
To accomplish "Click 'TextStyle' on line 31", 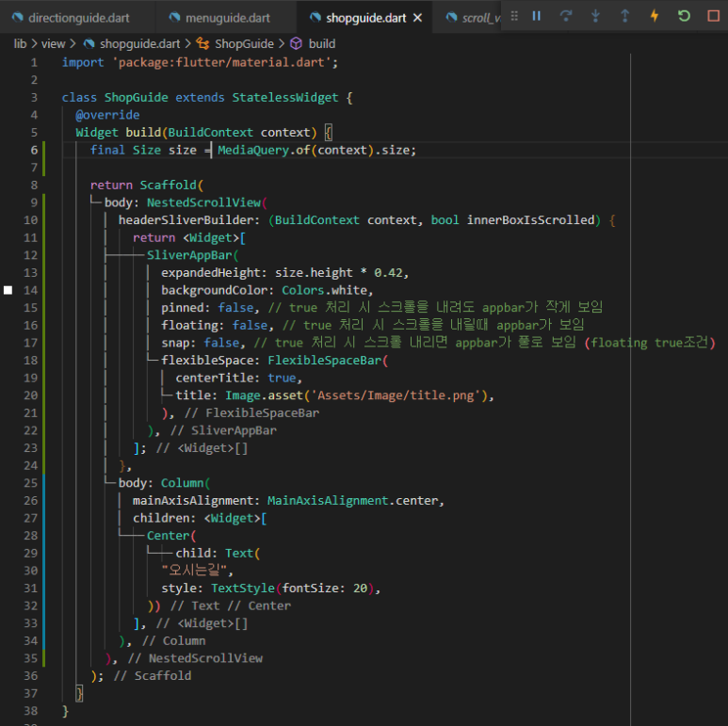I will pos(242,589).
